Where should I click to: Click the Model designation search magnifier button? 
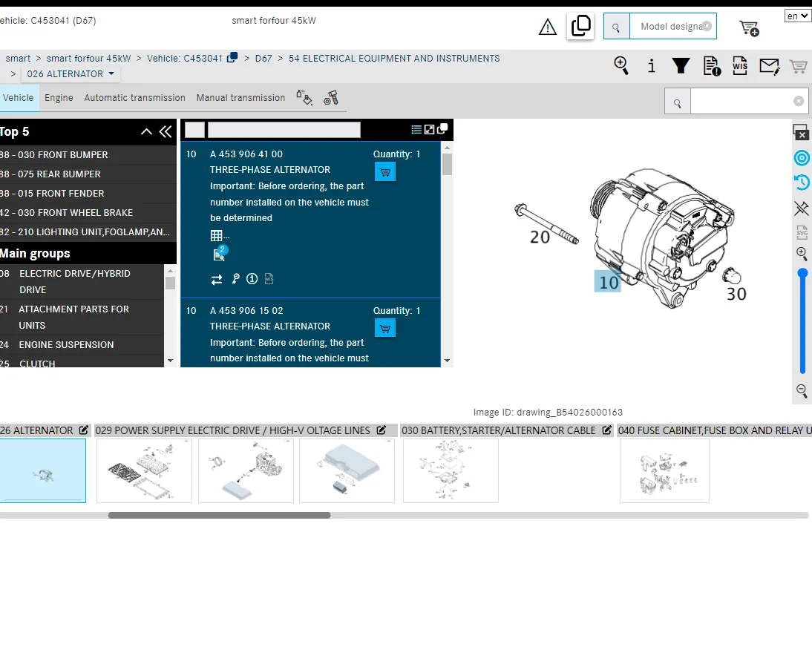(616, 27)
